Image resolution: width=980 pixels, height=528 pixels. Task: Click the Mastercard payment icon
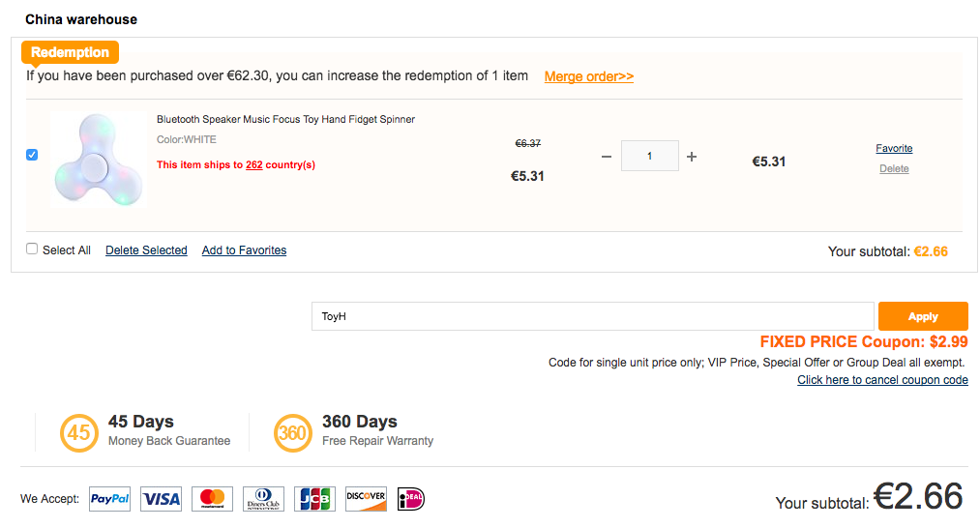point(212,499)
